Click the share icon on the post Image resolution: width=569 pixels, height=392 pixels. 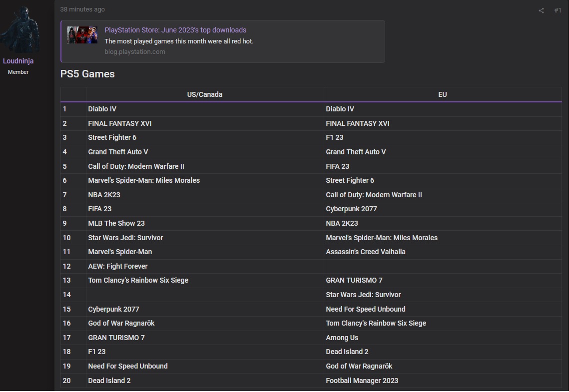coord(541,10)
